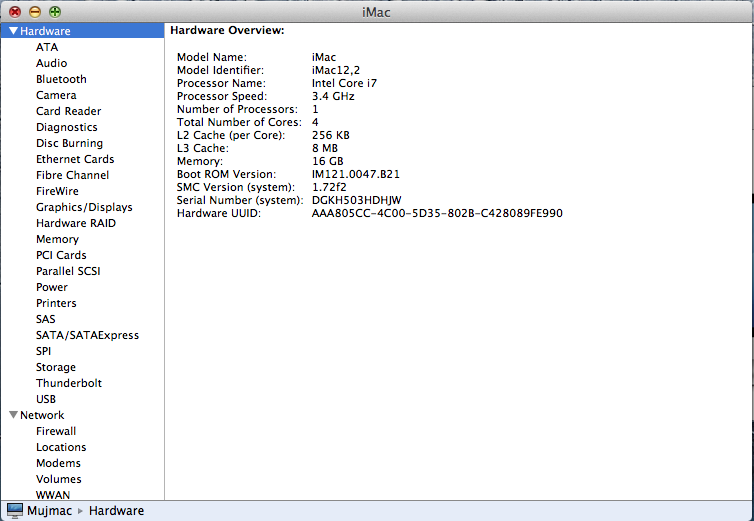
Task: Click the L3 Cache value 8 MB
Action: [325, 148]
